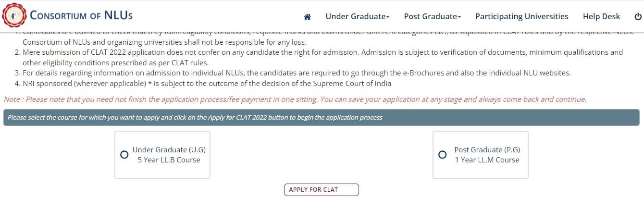The width and height of the screenshot is (644, 197).
Task: Select the Under Graduate (U.G) radio button
Action: [x=124, y=155]
